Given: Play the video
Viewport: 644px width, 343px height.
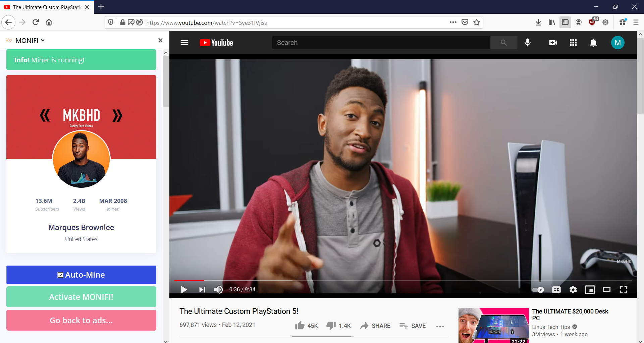Looking at the screenshot, I should pos(184,289).
